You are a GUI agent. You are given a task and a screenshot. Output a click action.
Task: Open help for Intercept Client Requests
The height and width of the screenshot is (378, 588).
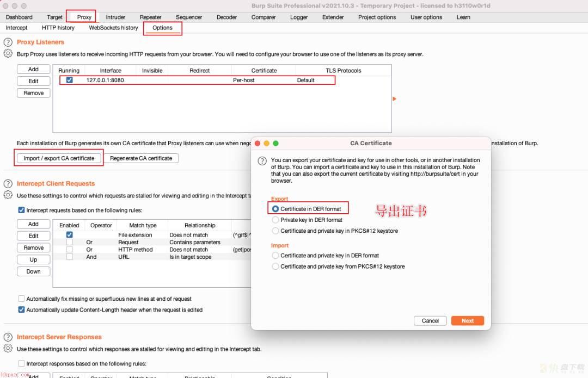click(8, 184)
